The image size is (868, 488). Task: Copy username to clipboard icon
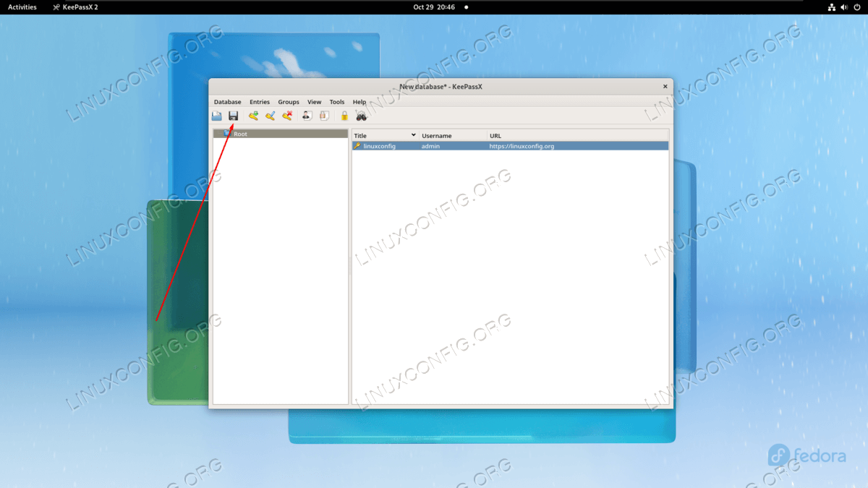pos(307,116)
